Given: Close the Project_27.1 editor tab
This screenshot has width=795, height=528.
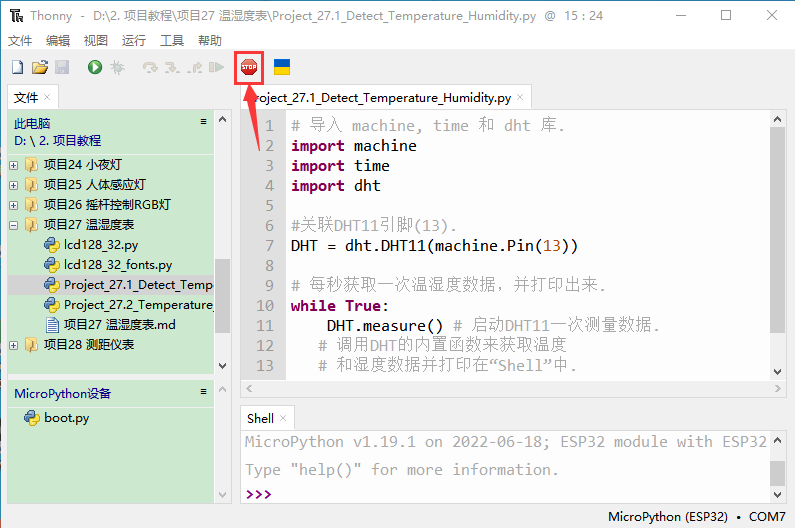Looking at the screenshot, I should [521, 98].
